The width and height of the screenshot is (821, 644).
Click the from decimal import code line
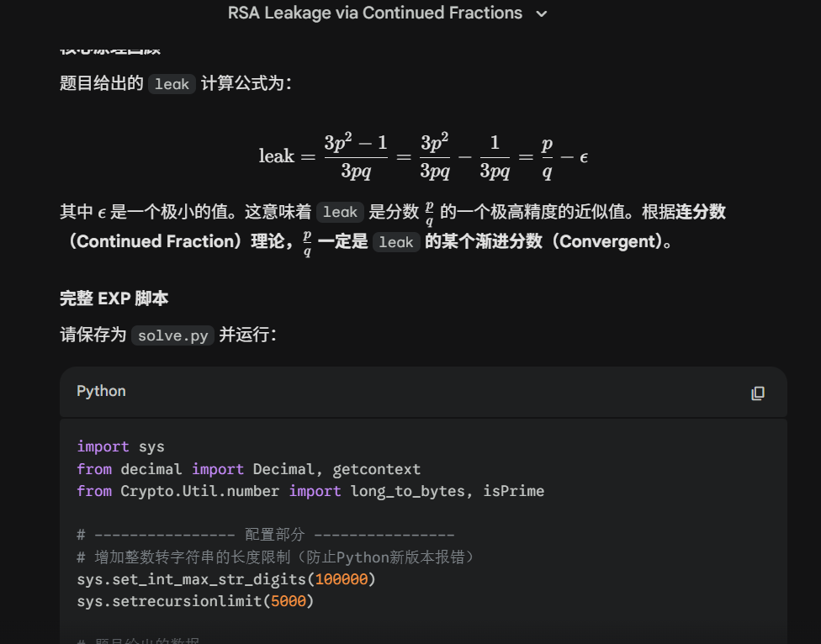coord(248,469)
